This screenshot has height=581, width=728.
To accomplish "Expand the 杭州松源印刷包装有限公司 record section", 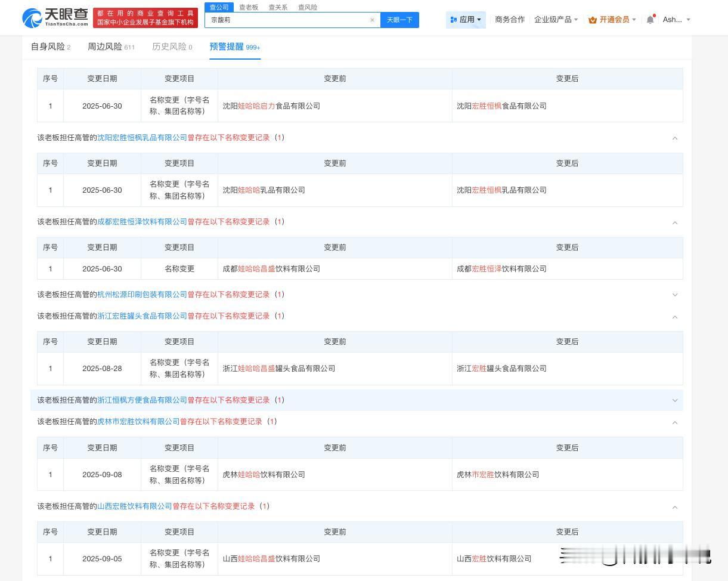I will coord(675,295).
